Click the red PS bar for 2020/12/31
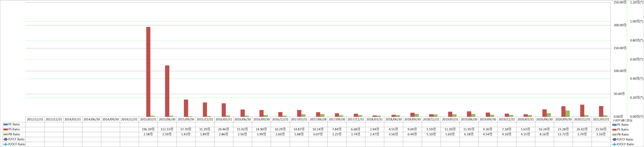The height and width of the screenshot is (147, 644). [x=582, y=111]
